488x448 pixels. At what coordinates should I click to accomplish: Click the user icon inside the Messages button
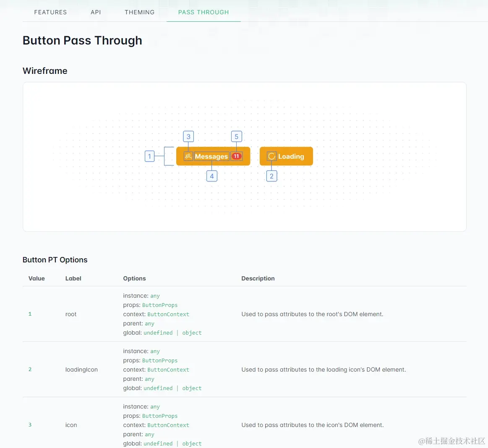tap(188, 156)
